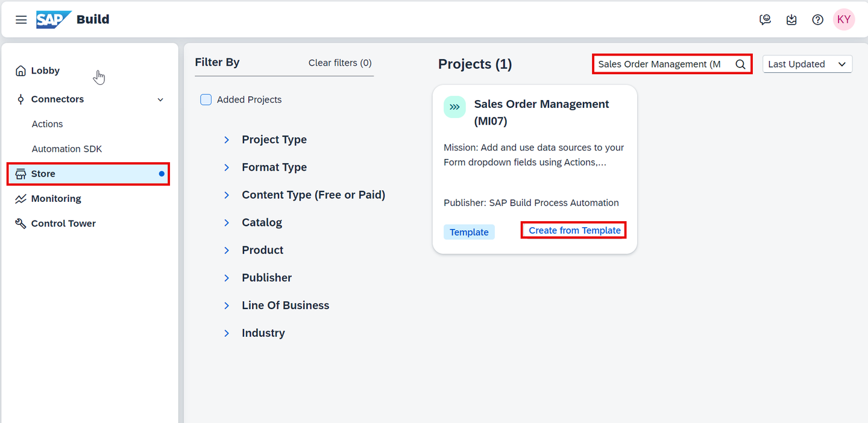Expand the Industry filter
This screenshot has height=423, width=868.
tap(227, 333)
